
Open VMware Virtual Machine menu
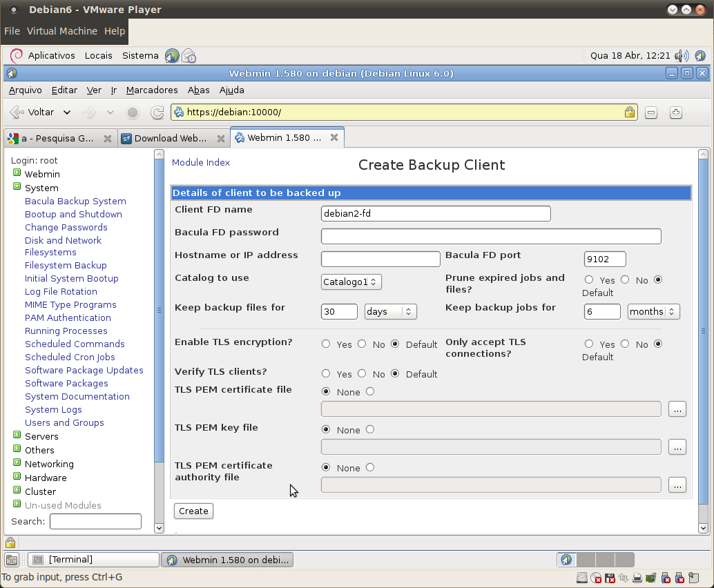62,31
